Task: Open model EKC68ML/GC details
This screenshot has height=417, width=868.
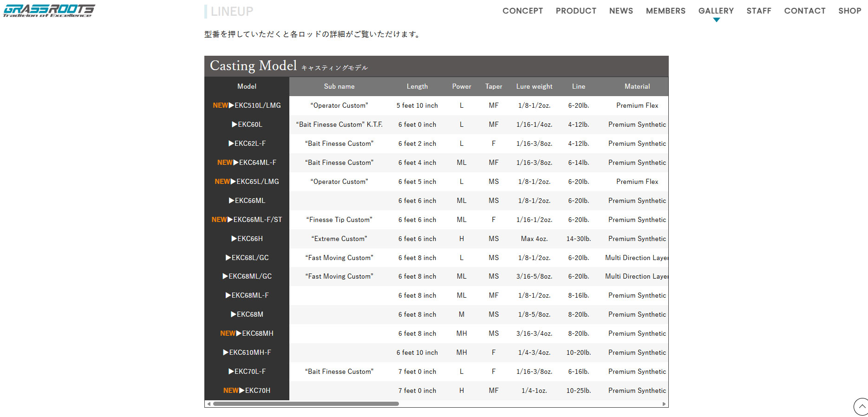Action: (x=247, y=276)
